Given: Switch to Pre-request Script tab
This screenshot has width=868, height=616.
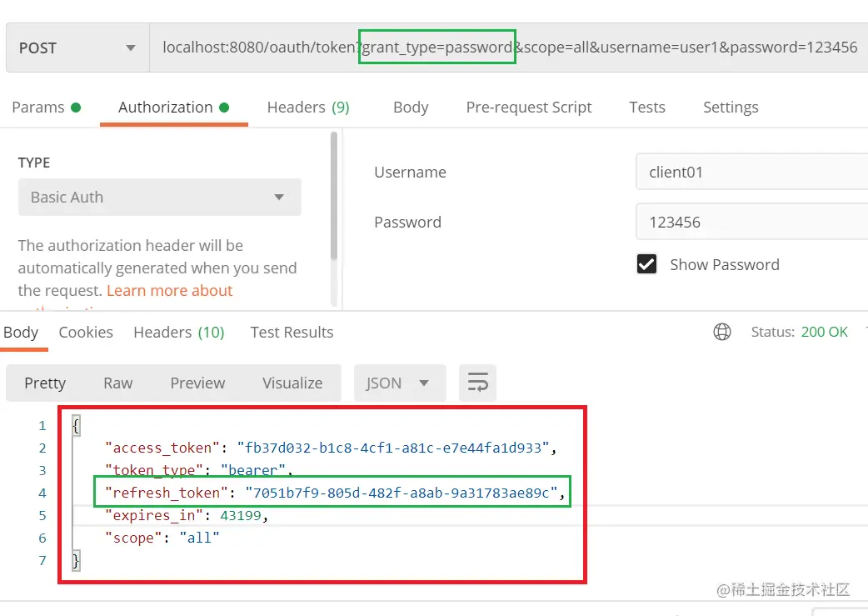Looking at the screenshot, I should (529, 107).
